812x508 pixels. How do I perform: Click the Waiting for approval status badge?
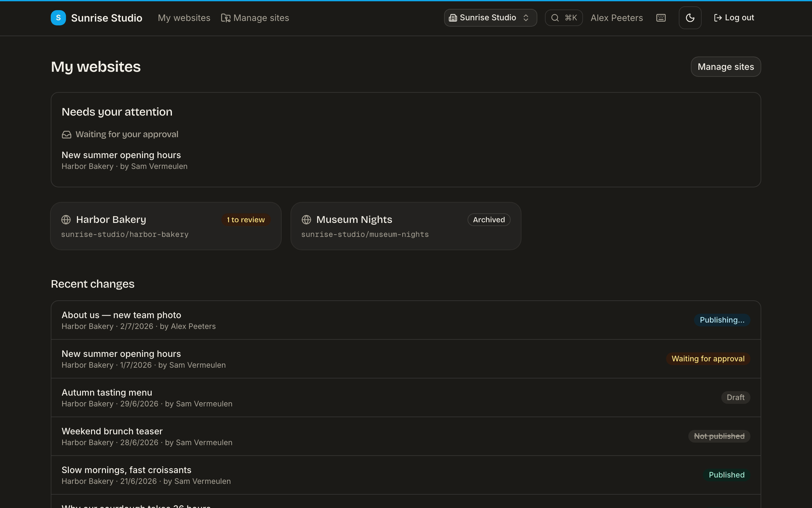point(708,359)
